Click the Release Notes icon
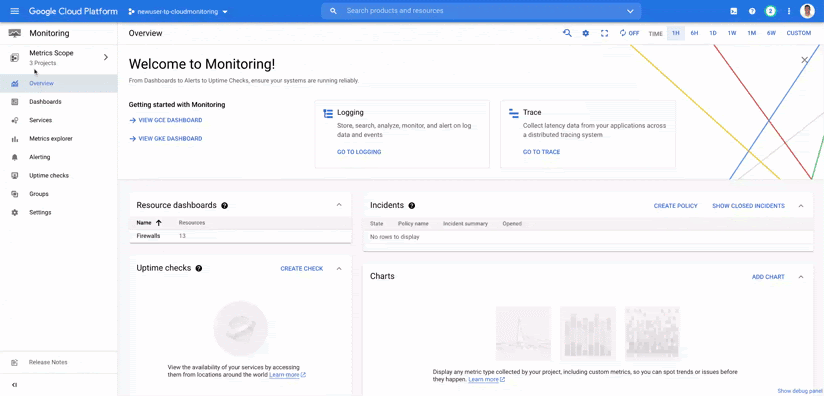The image size is (824, 396). (x=15, y=362)
